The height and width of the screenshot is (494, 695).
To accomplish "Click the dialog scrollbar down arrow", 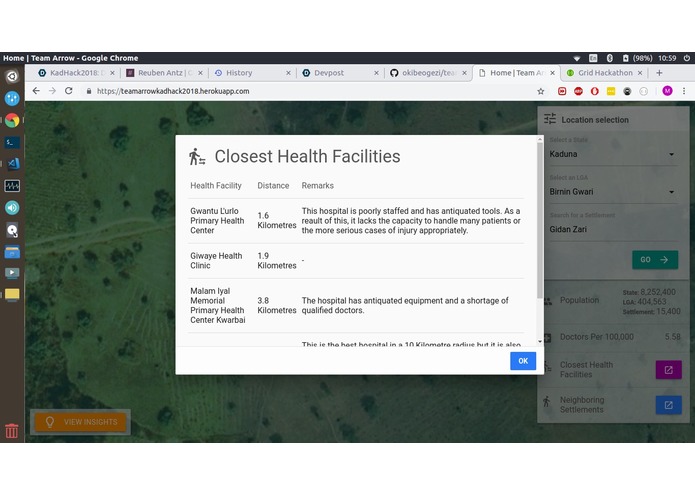I will 539,342.
